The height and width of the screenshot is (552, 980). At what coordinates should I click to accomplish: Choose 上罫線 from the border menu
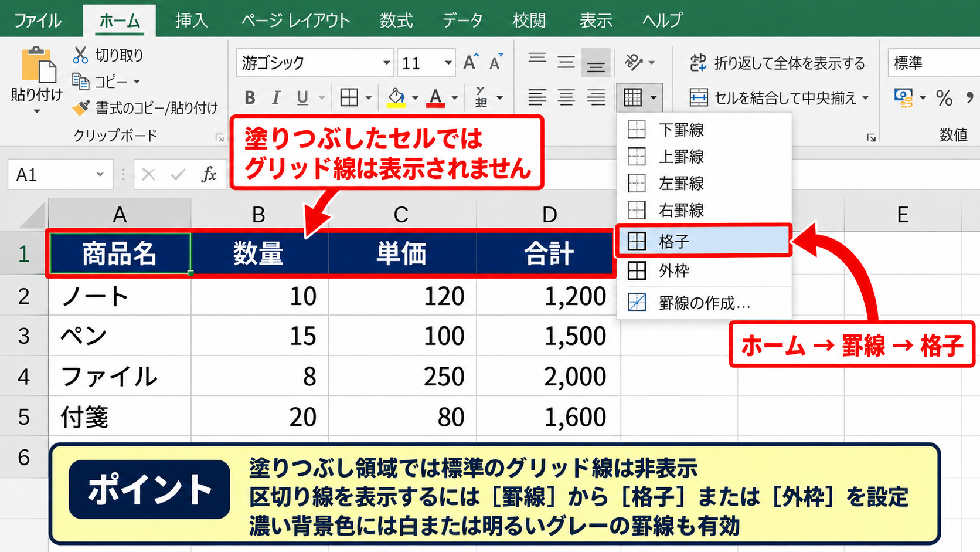click(x=704, y=157)
